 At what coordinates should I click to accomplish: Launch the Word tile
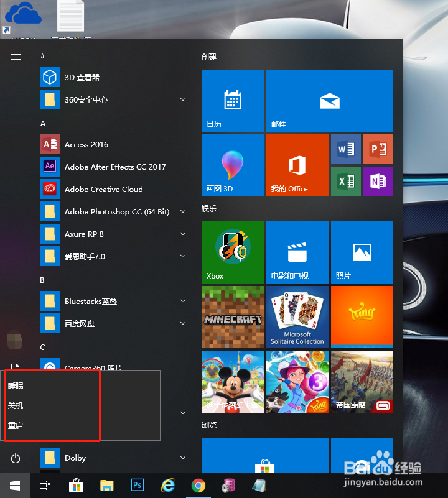[345, 149]
